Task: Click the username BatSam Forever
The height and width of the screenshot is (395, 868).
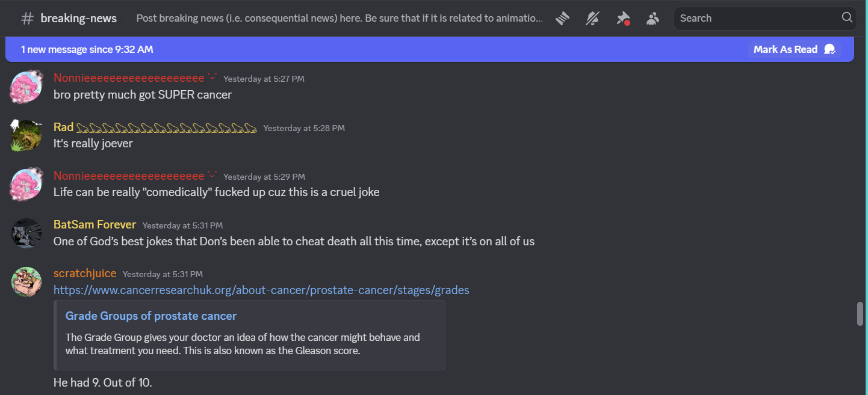Action: coord(95,225)
